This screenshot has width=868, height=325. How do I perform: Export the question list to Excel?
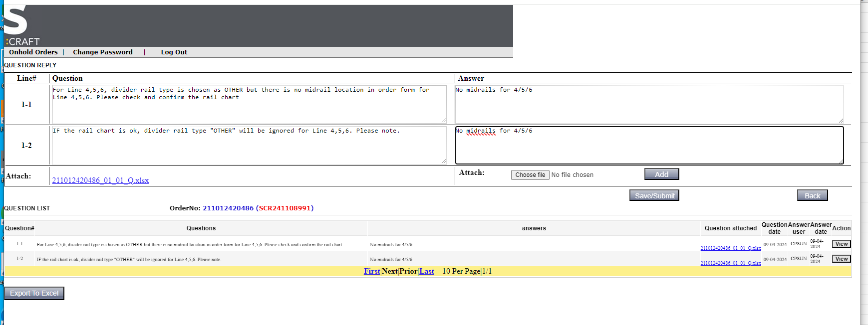(x=34, y=293)
